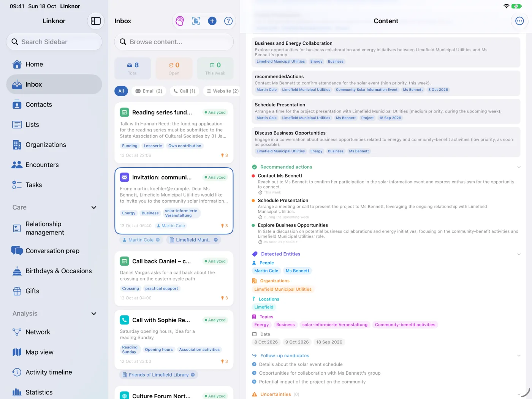Expand the Uncertainties section
Image resolution: width=532 pixels, height=399 pixels.
[x=519, y=394]
